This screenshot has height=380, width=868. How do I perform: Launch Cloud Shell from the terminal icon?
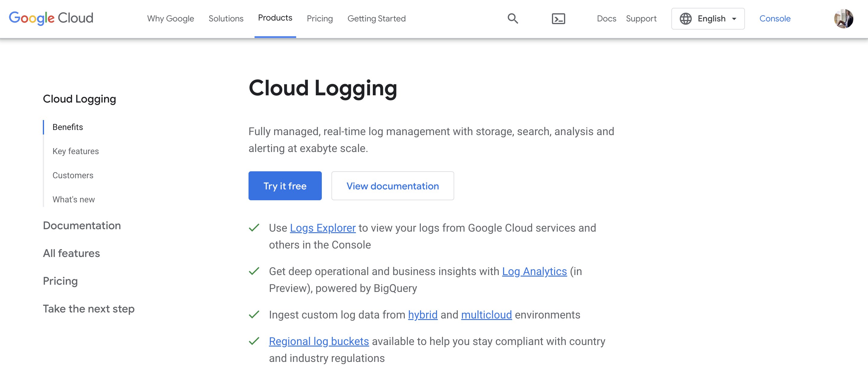pos(558,18)
